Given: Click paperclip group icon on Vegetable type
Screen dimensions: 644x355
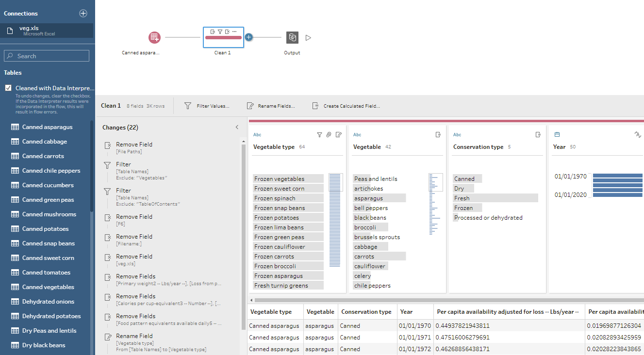Looking at the screenshot, I should [x=329, y=135].
